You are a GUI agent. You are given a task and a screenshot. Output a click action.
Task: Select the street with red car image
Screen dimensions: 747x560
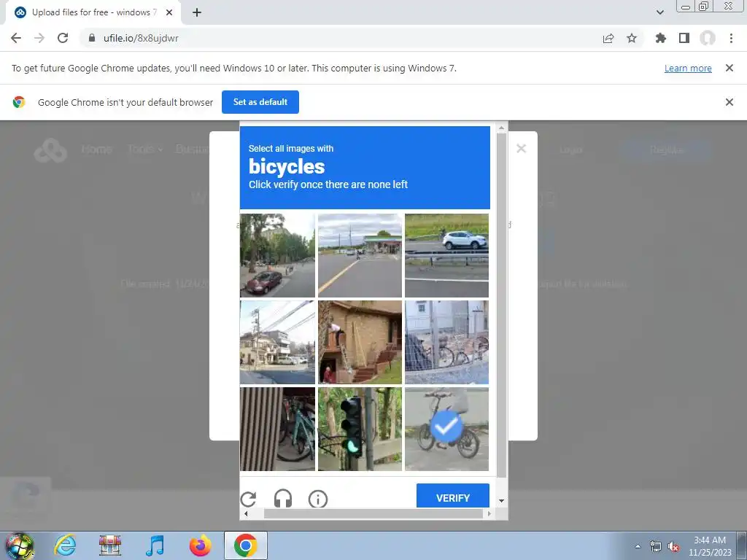(277, 255)
